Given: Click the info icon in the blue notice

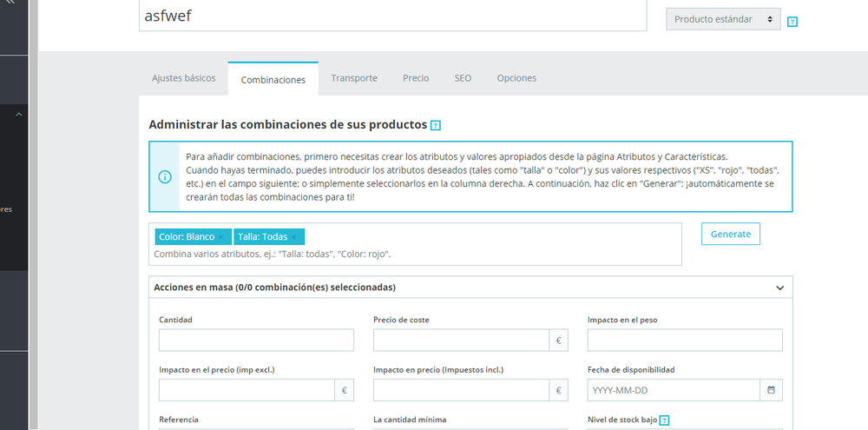Looking at the screenshot, I should pyautogui.click(x=165, y=176).
